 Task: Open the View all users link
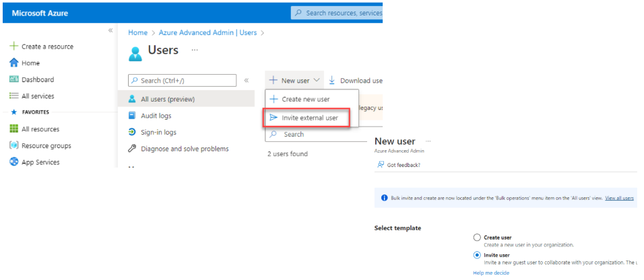619,198
